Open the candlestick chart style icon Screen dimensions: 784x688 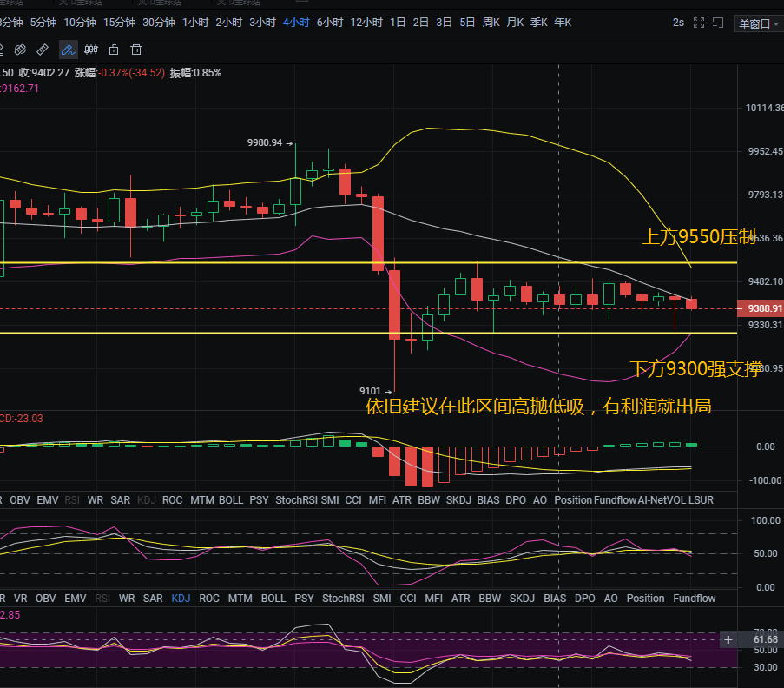coord(90,50)
